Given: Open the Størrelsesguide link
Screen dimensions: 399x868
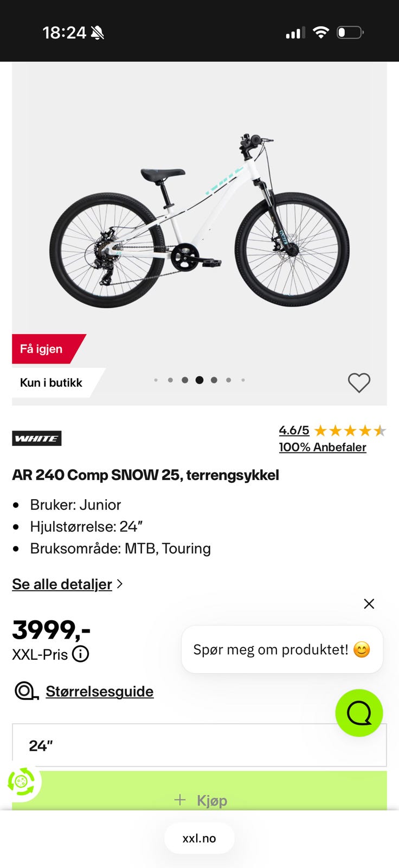Looking at the screenshot, I should coord(100,691).
